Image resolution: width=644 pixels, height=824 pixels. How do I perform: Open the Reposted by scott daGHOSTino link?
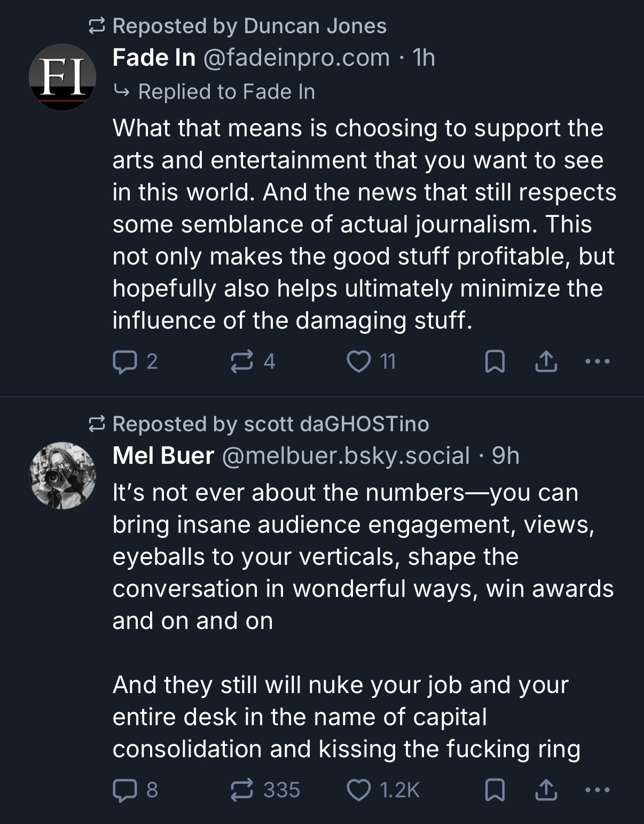[270, 424]
